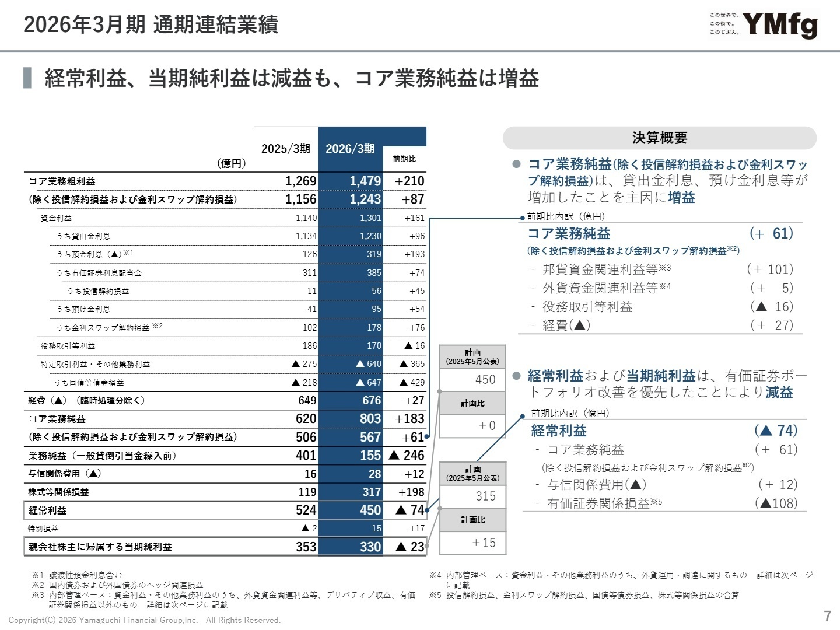Screen dimensions: 840x630
Task: Select the 経費(▲)(臨時処理分除く) row label
Action: (86, 401)
